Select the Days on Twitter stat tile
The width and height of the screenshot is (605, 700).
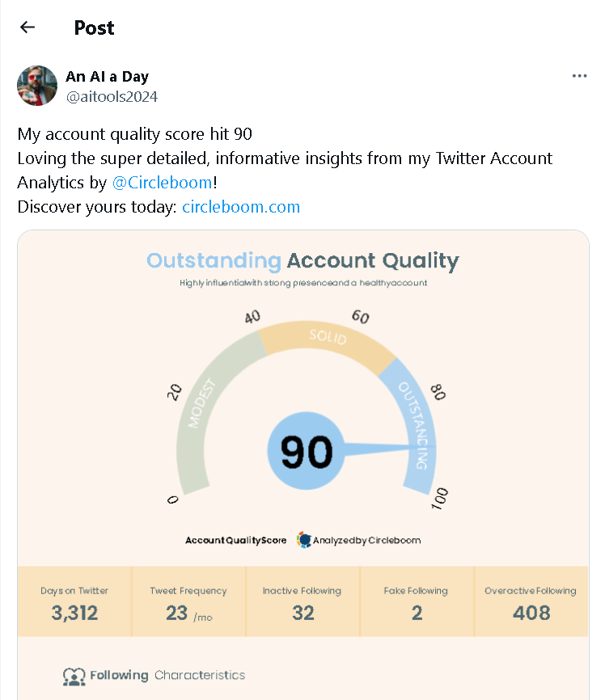click(74, 601)
